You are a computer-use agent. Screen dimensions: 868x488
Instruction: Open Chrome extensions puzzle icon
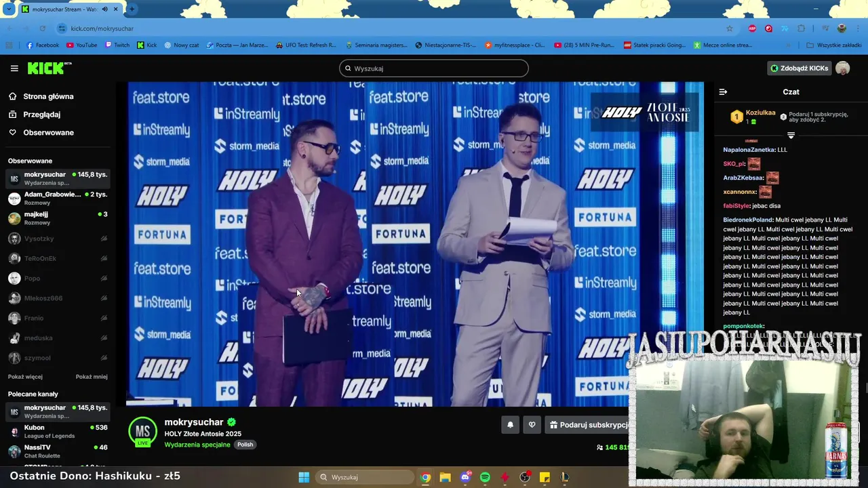pos(802,28)
